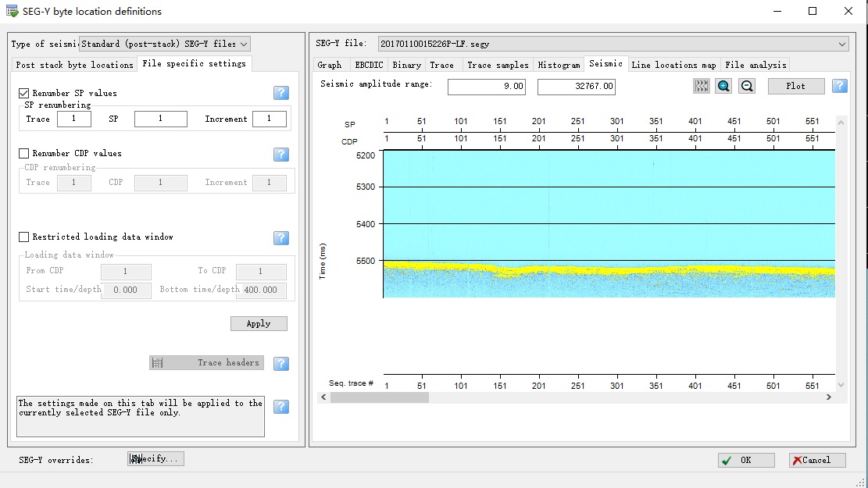This screenshot has width=868, height=488.
Task: Click the zoom out magnifier icon
Action: coord(747,86)
